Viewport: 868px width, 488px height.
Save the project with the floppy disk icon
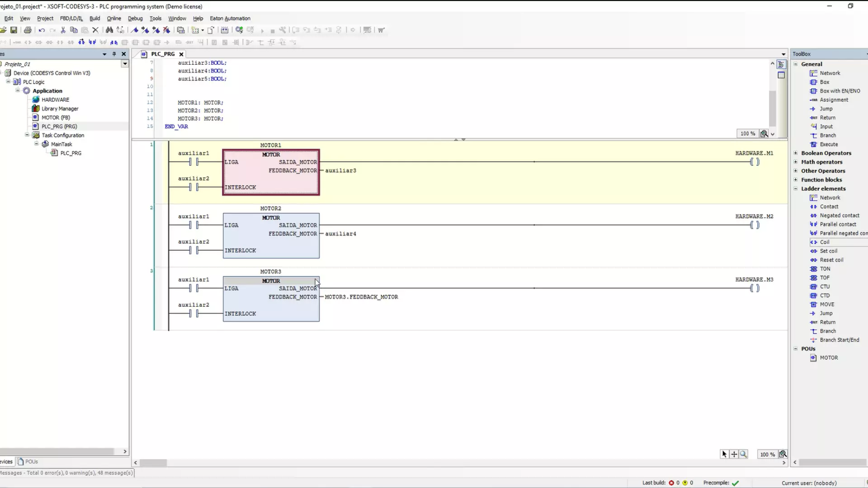(x=14, y=30)
